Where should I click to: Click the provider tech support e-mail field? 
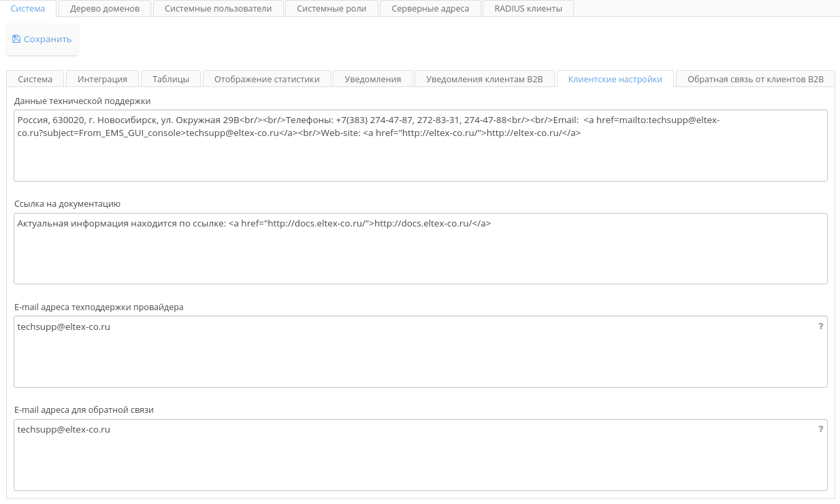pos(408,357)
